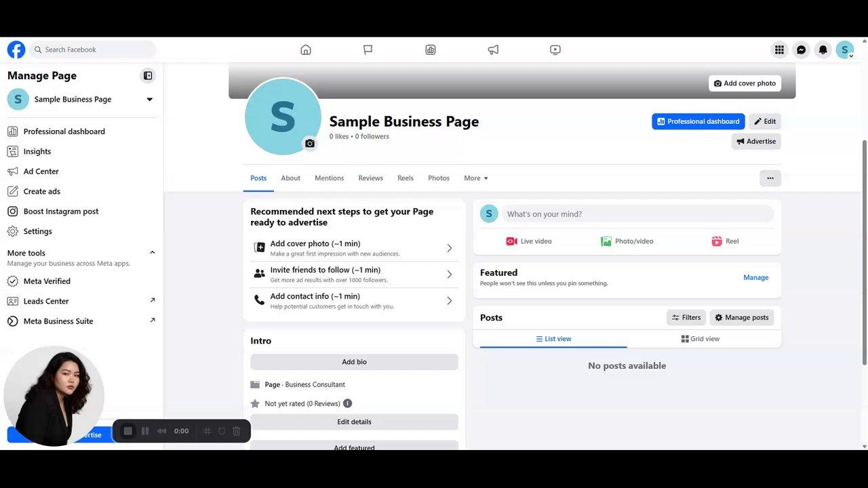Viewport: 868px width, 488px height.
Task: Open the three-dots page options button
Action: click(x=770, y=178)
